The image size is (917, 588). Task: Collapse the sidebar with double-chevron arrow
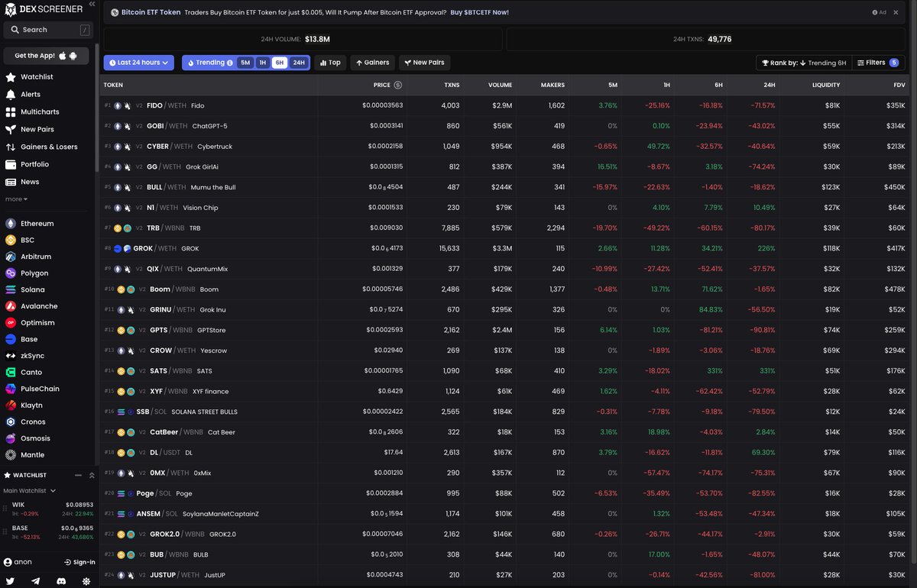tap(92, 5)
